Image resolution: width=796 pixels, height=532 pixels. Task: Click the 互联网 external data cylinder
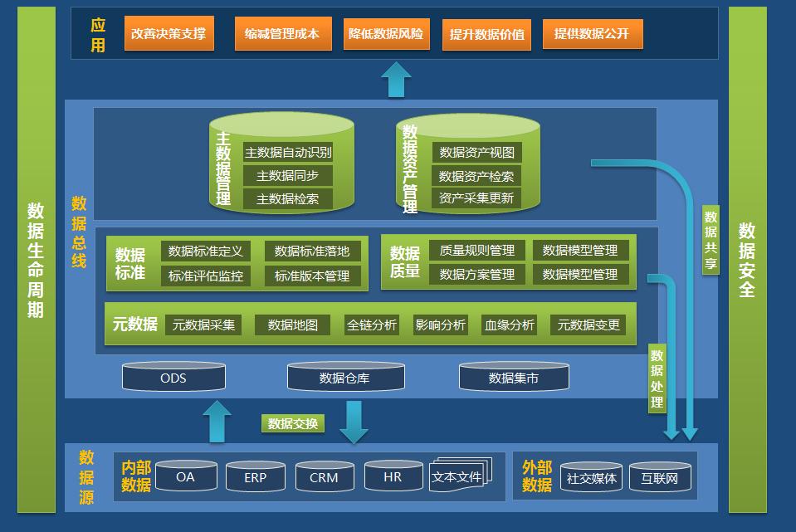point(660,476)
